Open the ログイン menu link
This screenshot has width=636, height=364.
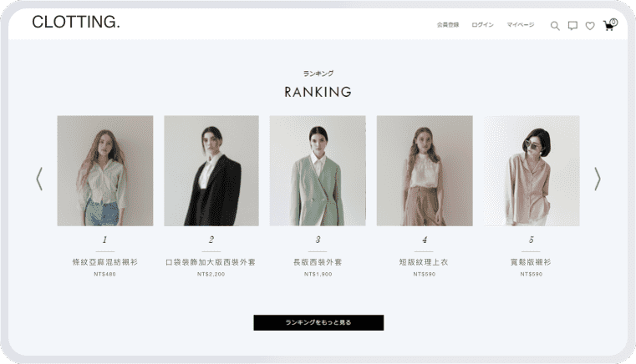(482, 25)
